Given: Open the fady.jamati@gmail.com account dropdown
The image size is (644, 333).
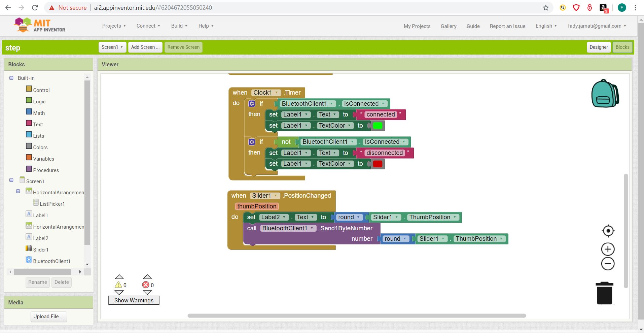Looking at the screenshot, I should click(597, 26).
